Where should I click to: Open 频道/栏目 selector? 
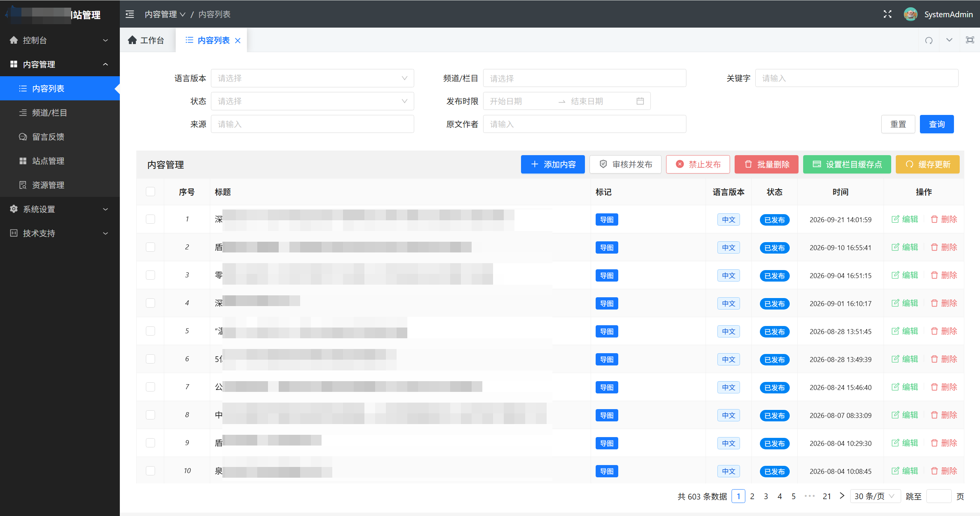click(585, 78)
